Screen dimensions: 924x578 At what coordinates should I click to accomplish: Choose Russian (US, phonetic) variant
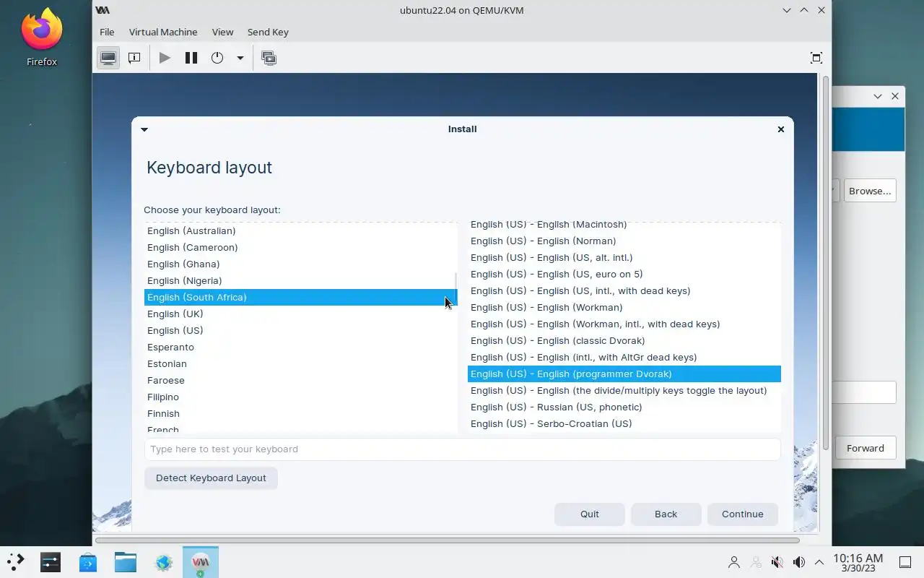624,407
